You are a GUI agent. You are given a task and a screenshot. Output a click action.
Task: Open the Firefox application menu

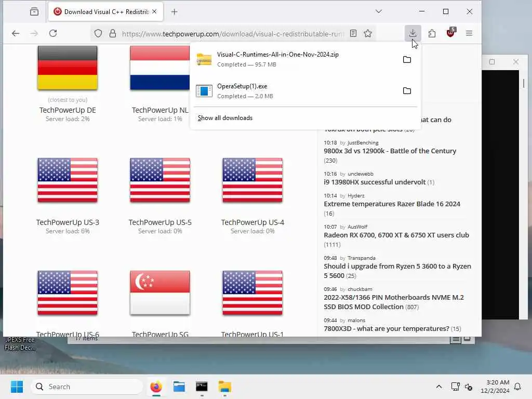click(x=469, y=33)
